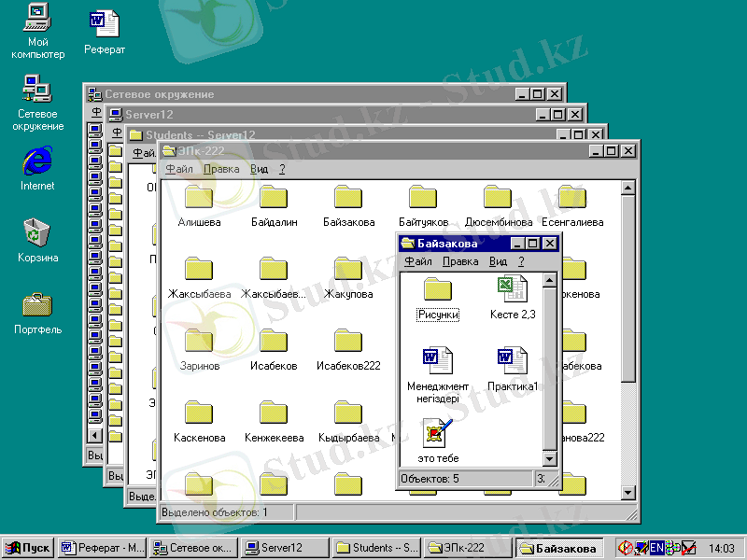Select the Internet Explorer desktop icon
The height and width of the screenshot is (560, 747).
[37, 161]
